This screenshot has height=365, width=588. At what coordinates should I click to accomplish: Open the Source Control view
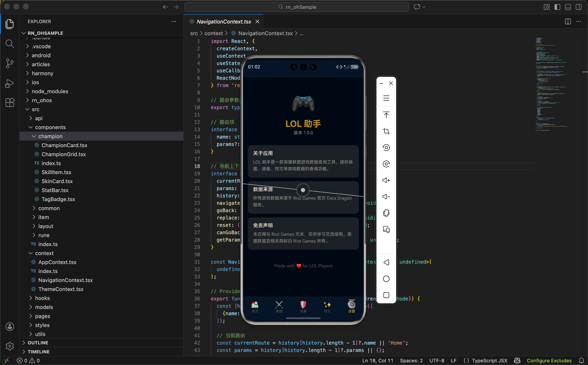pyautogui.click(x=9, y=63)
